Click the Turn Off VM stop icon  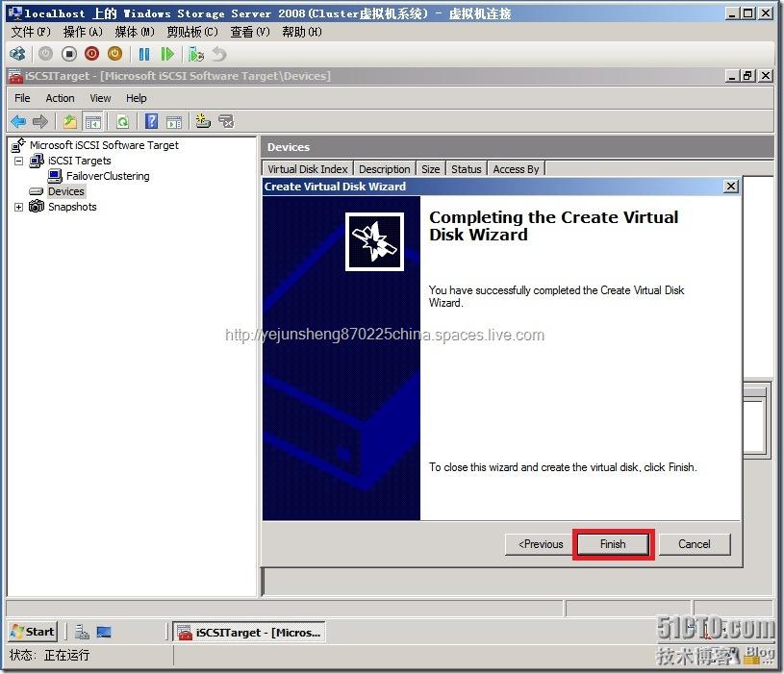pos(69,54)
